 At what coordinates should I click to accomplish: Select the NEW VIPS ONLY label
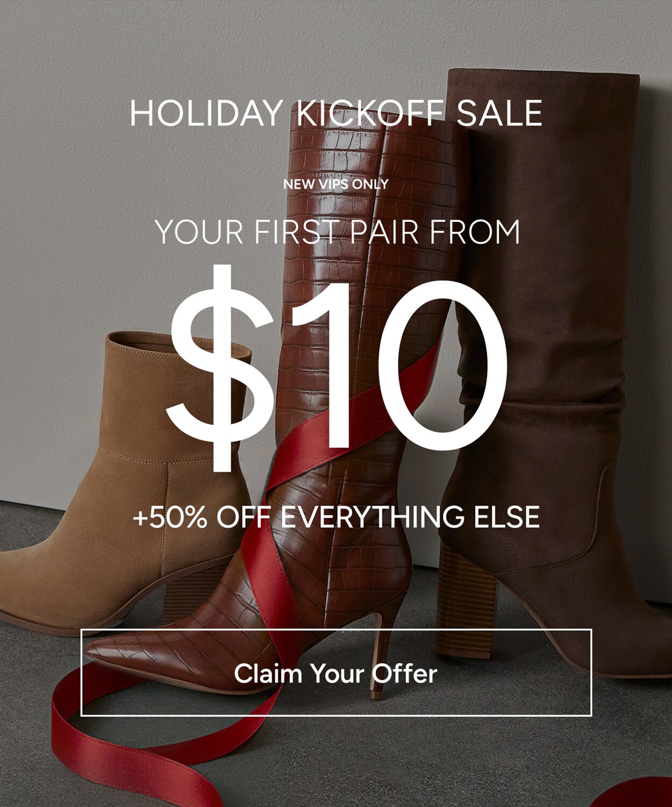(x=336, y=184)
